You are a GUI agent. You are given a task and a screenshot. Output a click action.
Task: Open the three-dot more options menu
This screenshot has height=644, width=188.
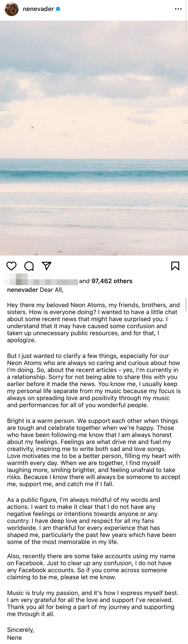pos(178,9)
